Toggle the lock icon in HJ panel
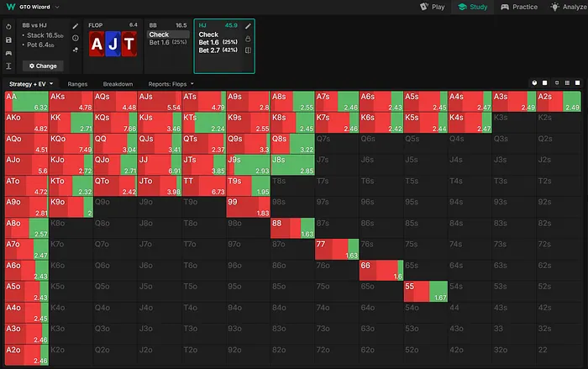 point(248,38)
